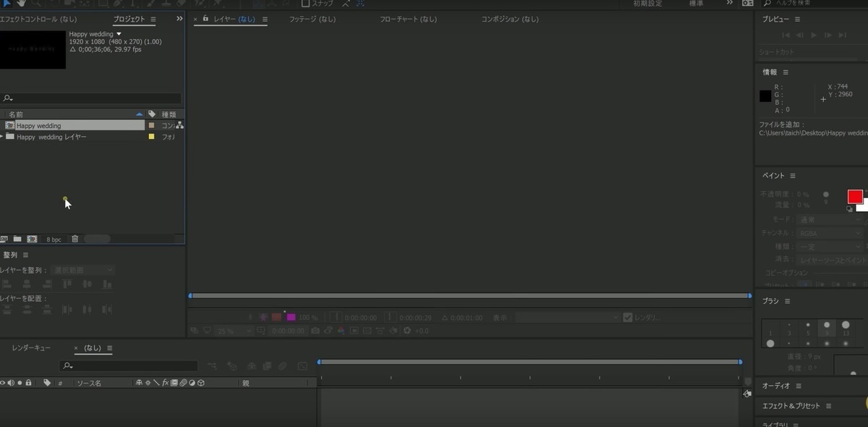Click the red paint color swatch

click(856, 196)
